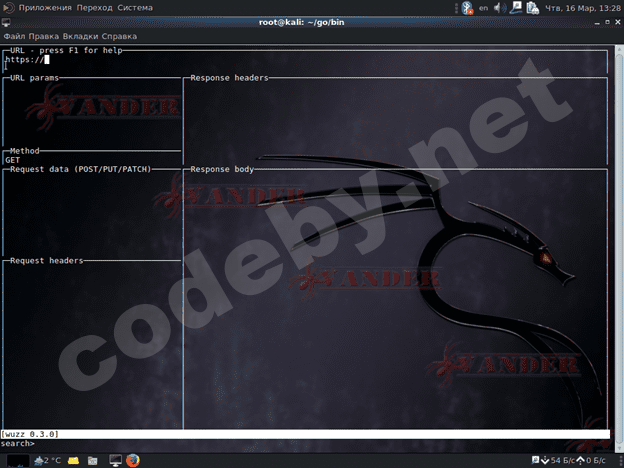624x468 pixels.
Task: Click the window title root@kali: ~/go/bin
Action: (x=302, y=22)
